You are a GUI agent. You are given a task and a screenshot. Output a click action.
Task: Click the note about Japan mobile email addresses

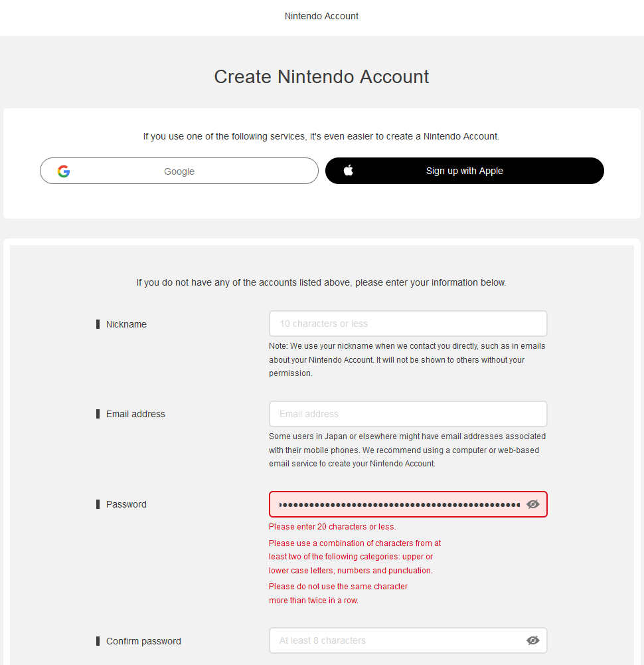pos(406,450)
